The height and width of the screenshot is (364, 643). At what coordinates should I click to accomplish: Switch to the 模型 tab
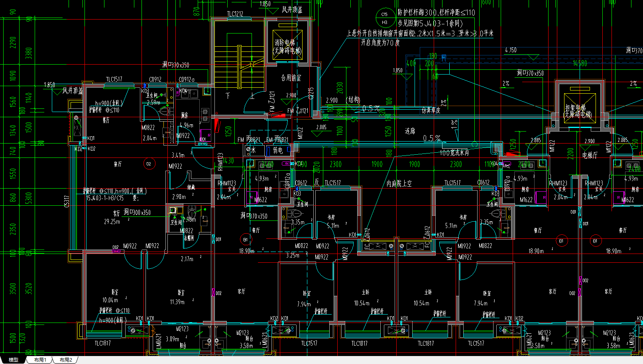pos(13,360)
